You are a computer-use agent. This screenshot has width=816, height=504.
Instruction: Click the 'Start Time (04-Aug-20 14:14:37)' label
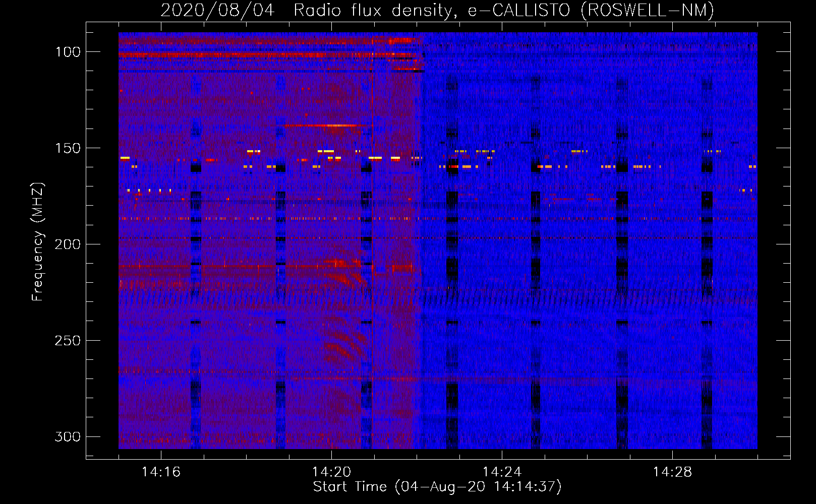[437, 487]
